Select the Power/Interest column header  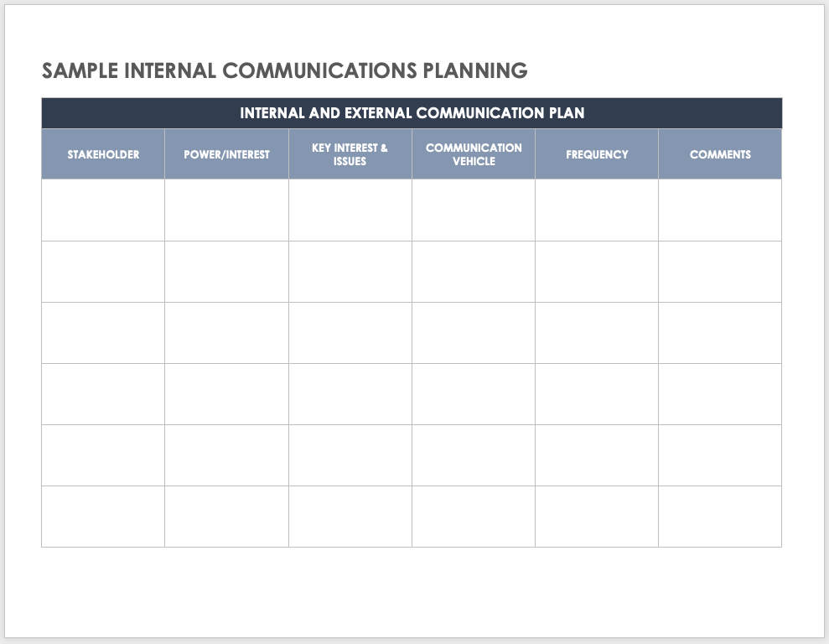coord(226,154)
